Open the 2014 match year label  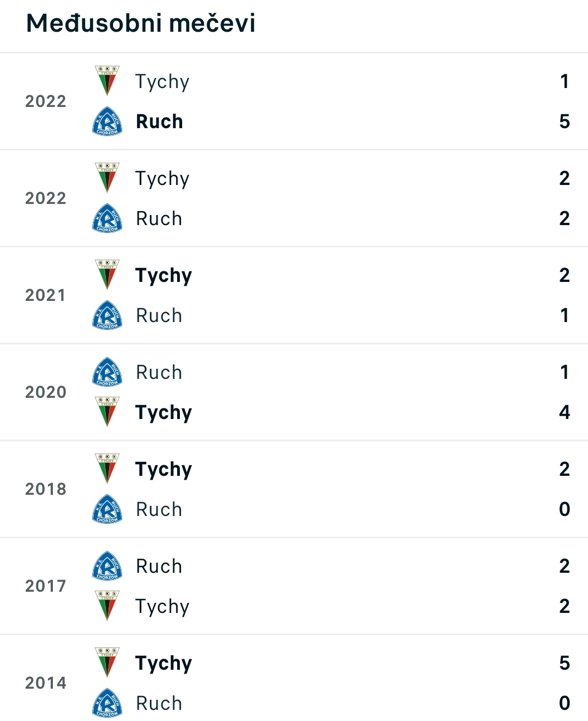(46, 683)
